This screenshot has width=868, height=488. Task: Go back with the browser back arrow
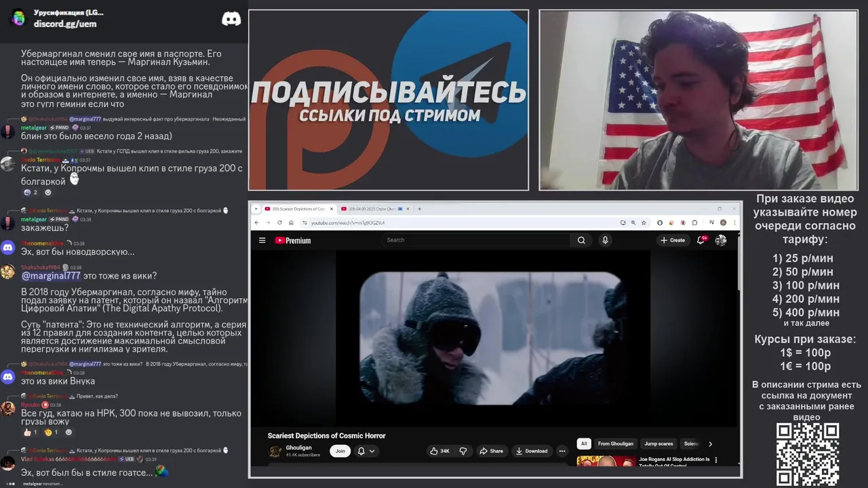[x=257, y=222]
